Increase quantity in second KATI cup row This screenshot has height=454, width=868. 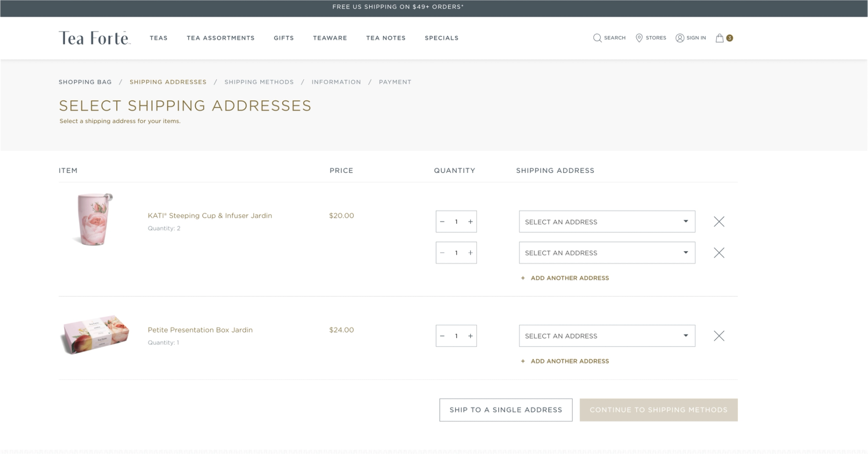470,253
